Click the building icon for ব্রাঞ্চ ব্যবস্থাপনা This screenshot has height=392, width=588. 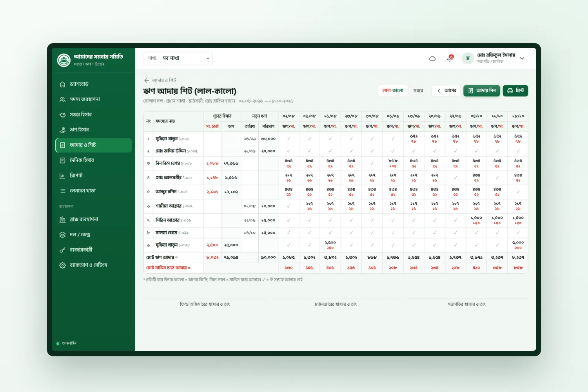click(x=62, y=220)
